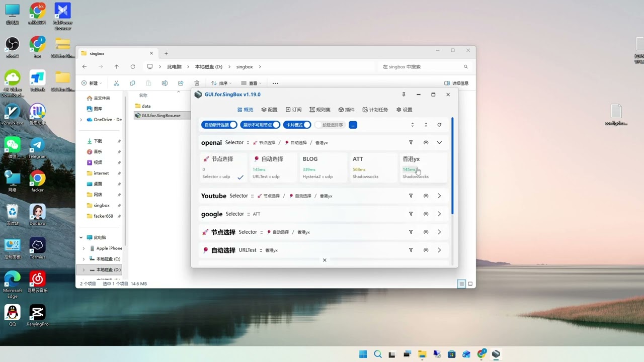Screen dimensions: 644x362
Task: Expand the Youtube group chevron
Action: click(439, 196)
